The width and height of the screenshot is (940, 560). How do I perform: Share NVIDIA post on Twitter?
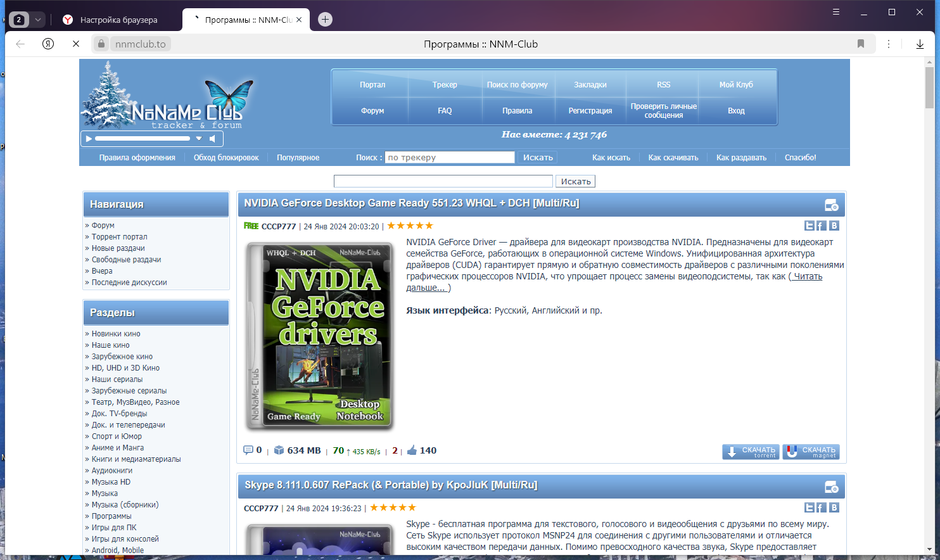[x=810, y=226]
